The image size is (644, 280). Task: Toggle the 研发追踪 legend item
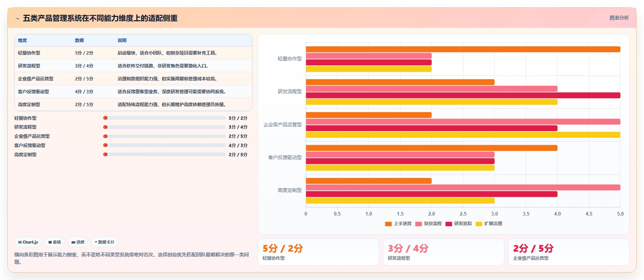(x=459, y=224)
